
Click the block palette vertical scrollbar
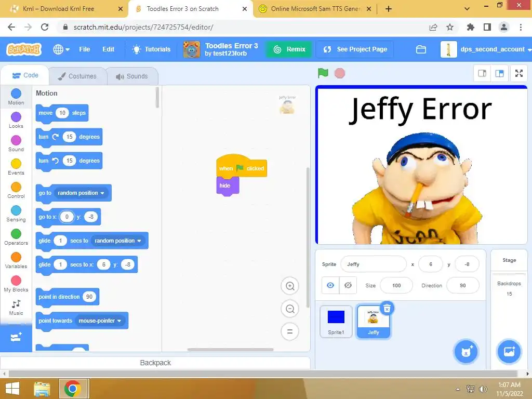click(x=157, y=97)
